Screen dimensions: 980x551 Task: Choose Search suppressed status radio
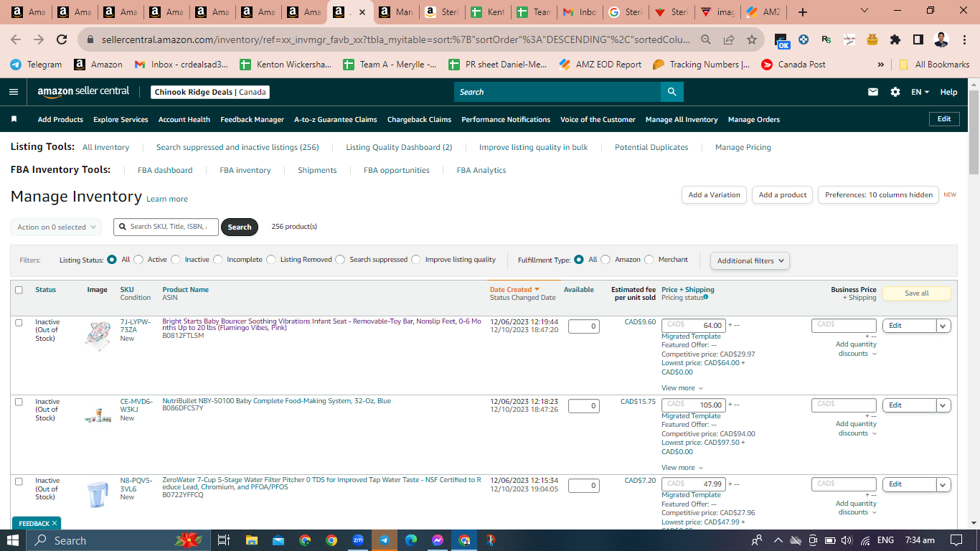[x=340, y=260]
